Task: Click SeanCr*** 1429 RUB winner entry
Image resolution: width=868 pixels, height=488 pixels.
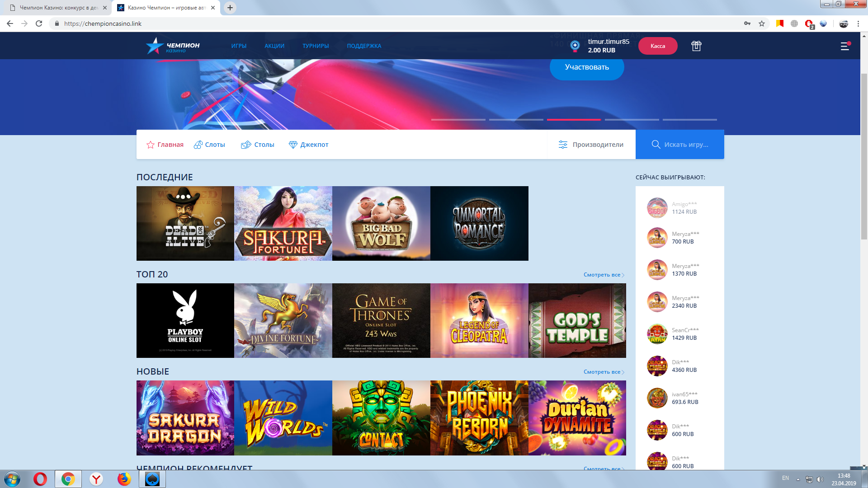Action: click(x=674, y=334)
